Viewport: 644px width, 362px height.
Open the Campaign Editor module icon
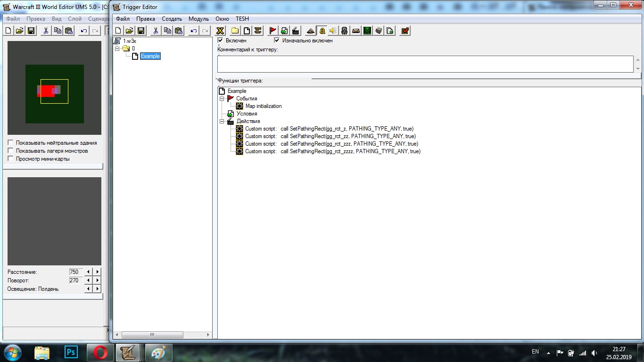(x=356, y=31)
